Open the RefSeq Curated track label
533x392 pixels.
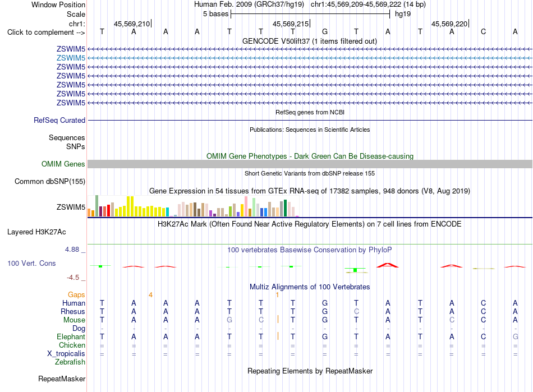(x=59, y=120)
